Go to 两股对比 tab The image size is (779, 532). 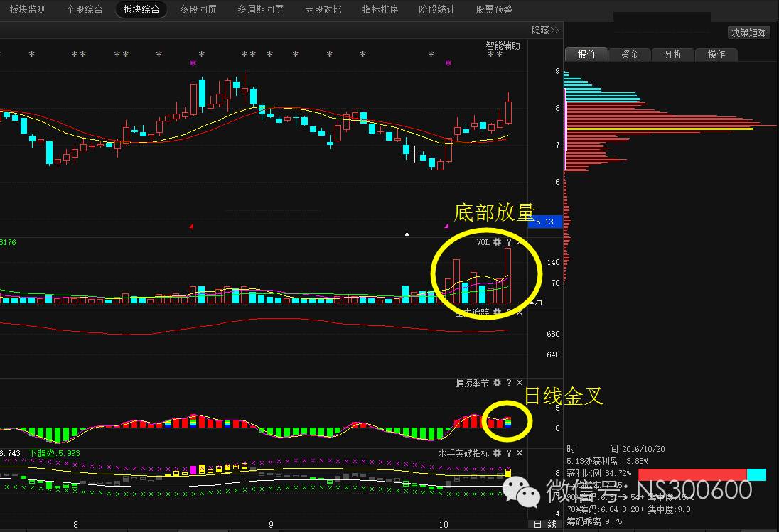pyautogui.click(x=323, y=9)
